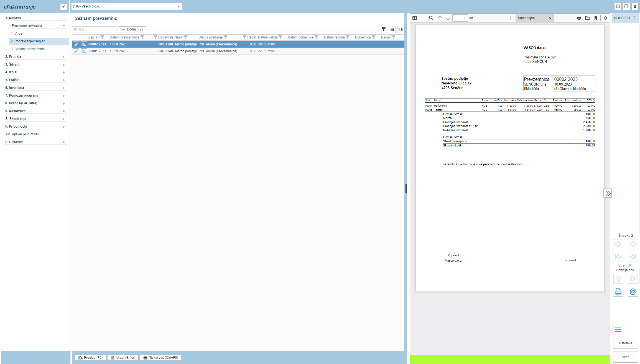
Task: Open the PDF viewer tools menu (double chevron)
Action: pos(605,18)
